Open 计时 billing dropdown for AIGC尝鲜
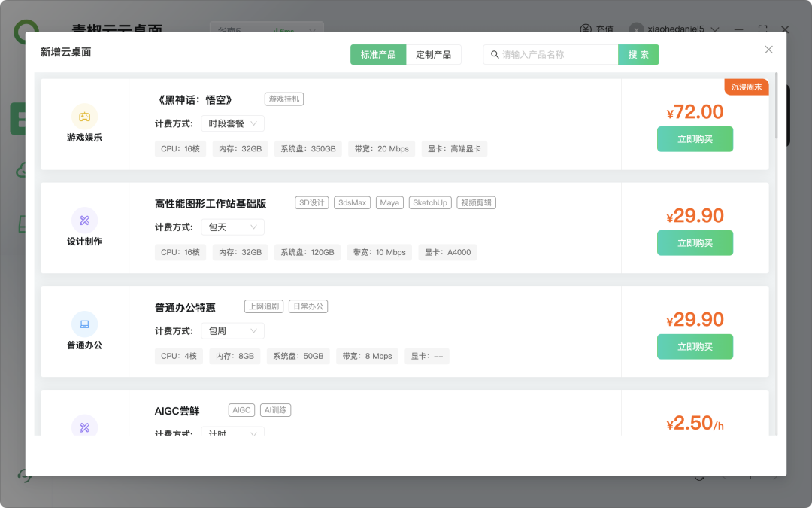The width and height of the screenshot is (812, 508). click(x=232, y=431)
